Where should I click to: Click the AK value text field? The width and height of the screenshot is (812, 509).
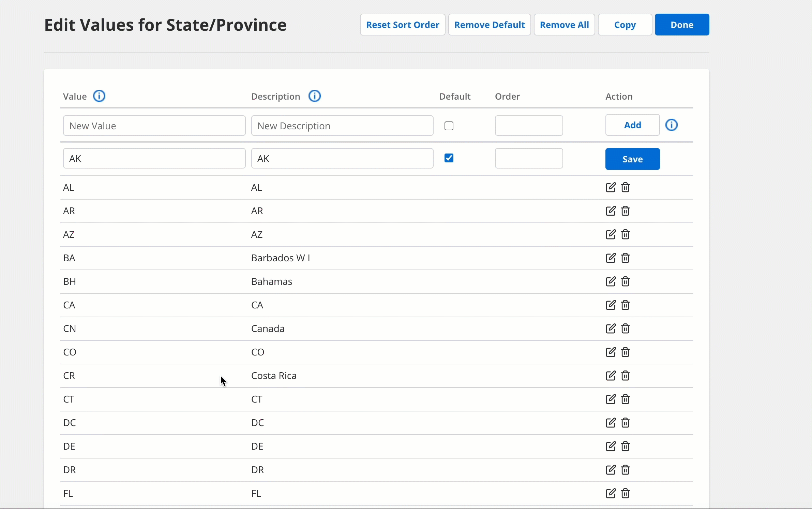154,158
